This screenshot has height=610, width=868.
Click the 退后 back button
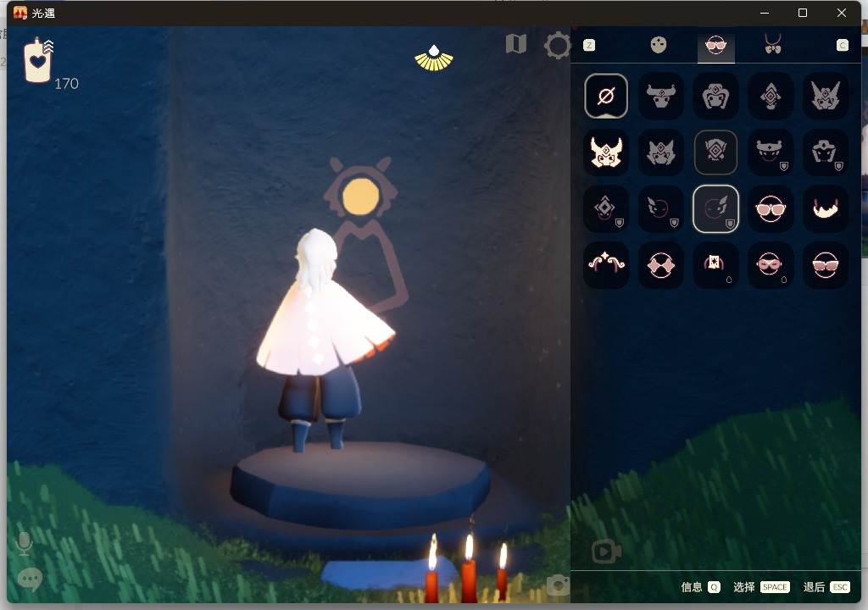(825, 587)
